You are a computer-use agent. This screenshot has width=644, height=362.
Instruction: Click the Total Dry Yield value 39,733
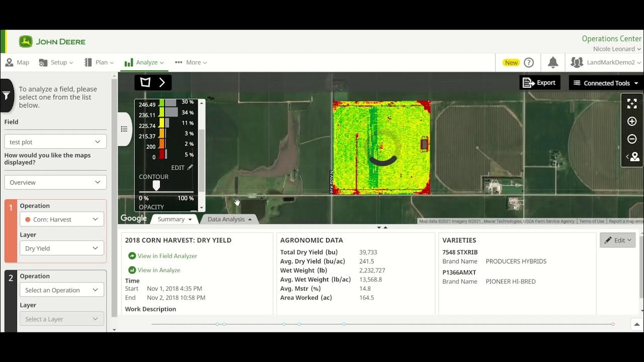(x=368, y=252)
